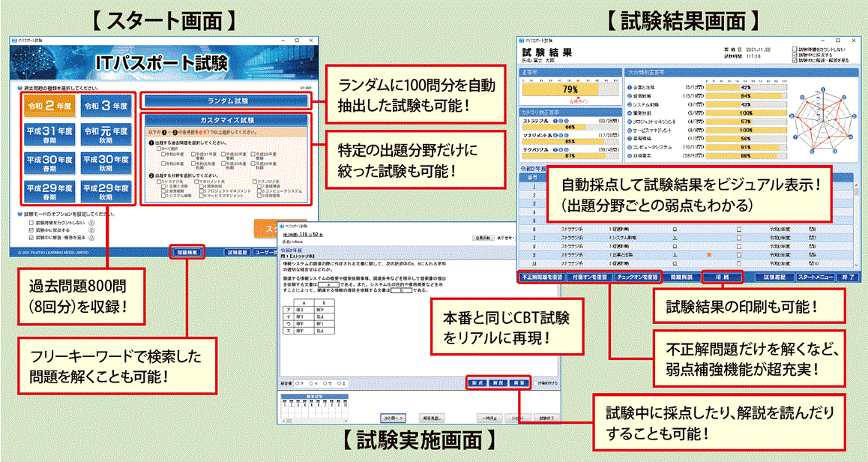This screenshot has height=462, width=868.
Task: Tick the 8 コンピュータシステム checkbox
Action: click(258, 191)
